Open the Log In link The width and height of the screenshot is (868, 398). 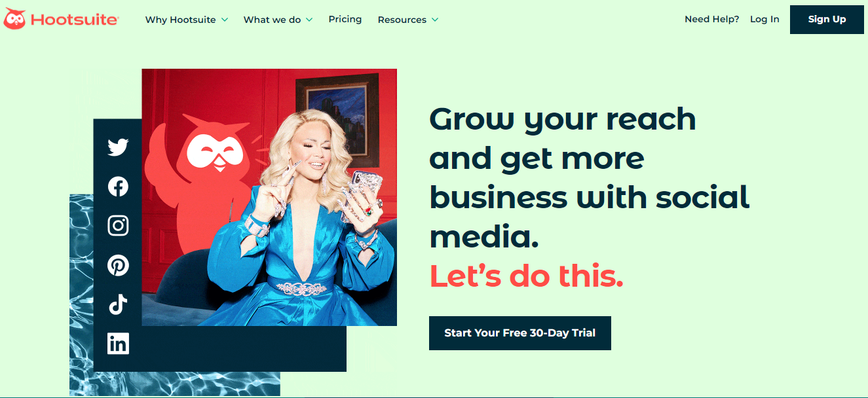pyautogui.click(x=764, y=19)
